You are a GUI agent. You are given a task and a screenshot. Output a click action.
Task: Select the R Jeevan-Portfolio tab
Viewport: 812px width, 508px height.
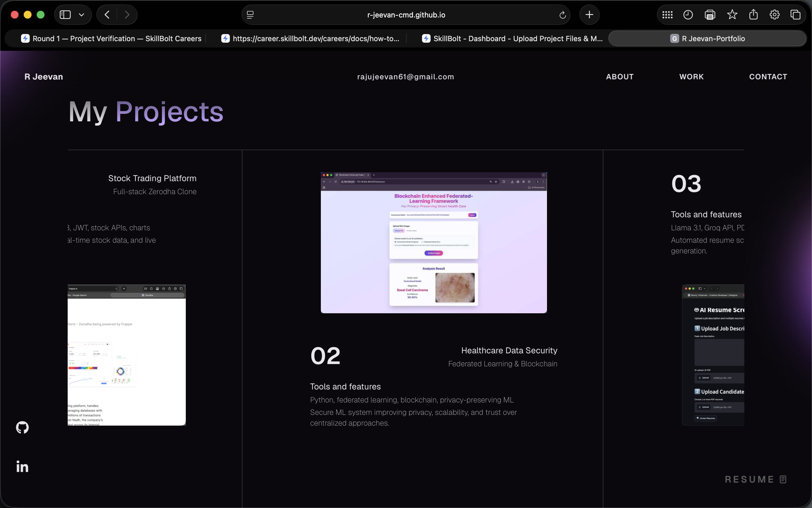707,39
